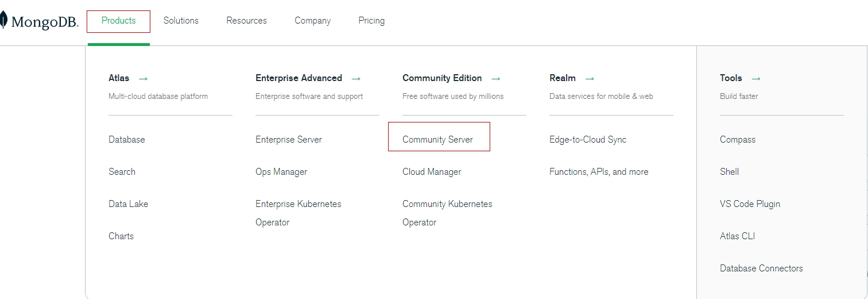Viewport: 868px width, 299px height.
Task: Go to the Pricing page
Action: [x=371, y=21]
